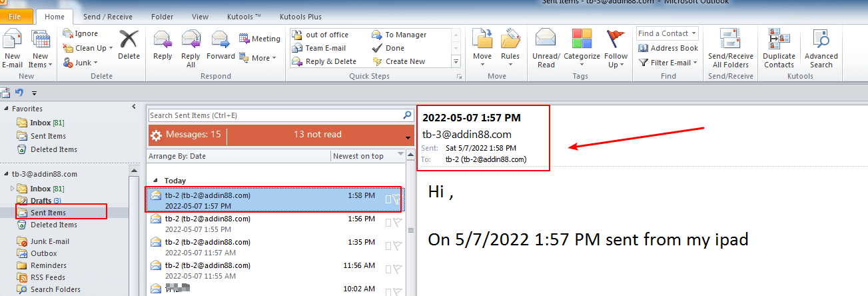Click Ignore conversation button
The width and height of the screenshot is (868, 296).
point(81,33)
